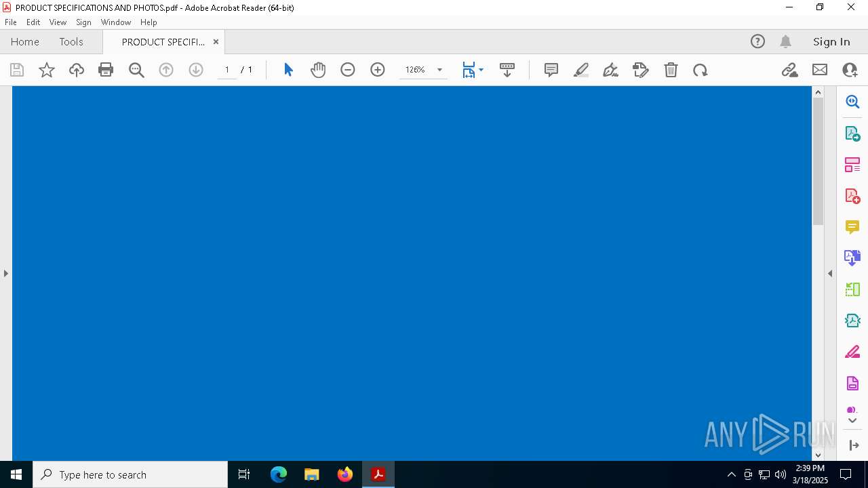Screen dimensions: 868x488
Task: Click the vertical scrollbar thumb
Action: [x=818, y=161]
